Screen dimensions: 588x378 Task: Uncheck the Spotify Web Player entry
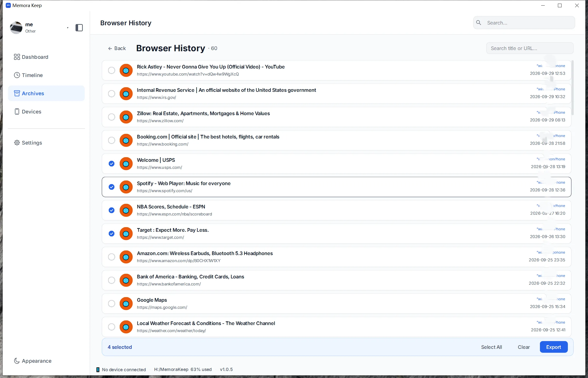pyautogui.click(x=112, y=187)
